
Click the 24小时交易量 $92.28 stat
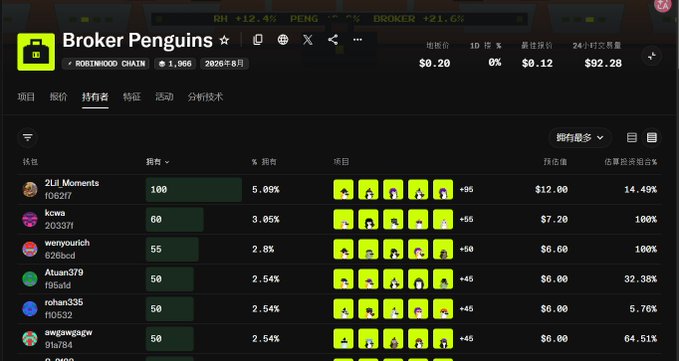(x=598, y=55)
